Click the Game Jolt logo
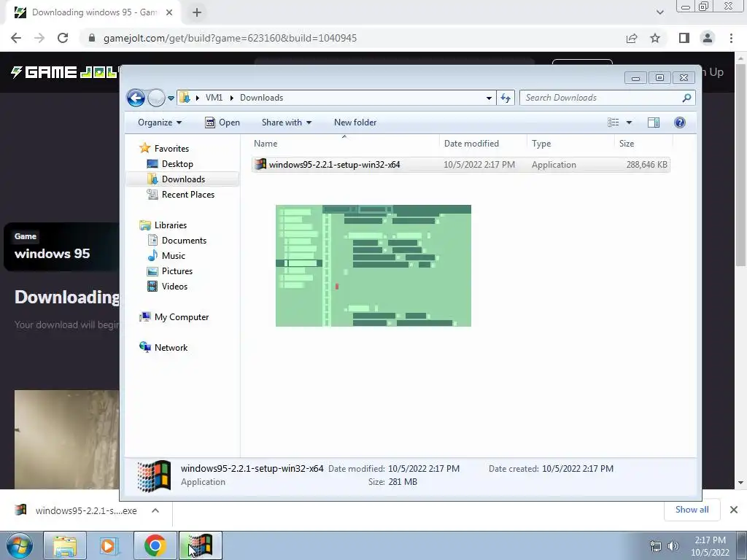Screen dimensions: 747x560 pyautogui.click(x=64, y=72)
